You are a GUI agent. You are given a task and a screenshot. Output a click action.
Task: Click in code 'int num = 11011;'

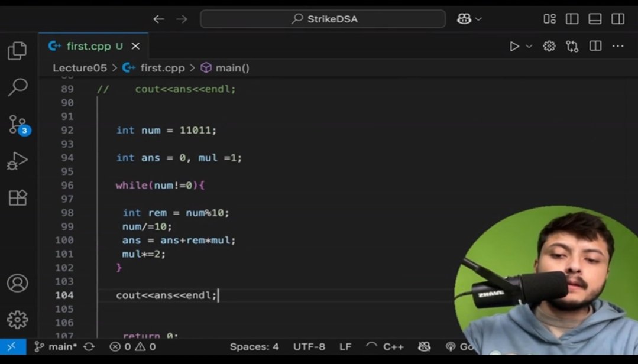pos(166,131)
